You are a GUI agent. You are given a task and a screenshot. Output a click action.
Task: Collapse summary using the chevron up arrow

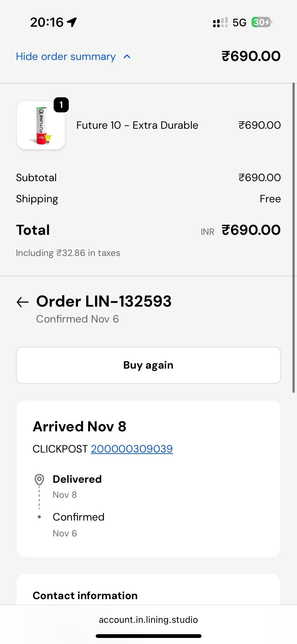pos(127,56)
